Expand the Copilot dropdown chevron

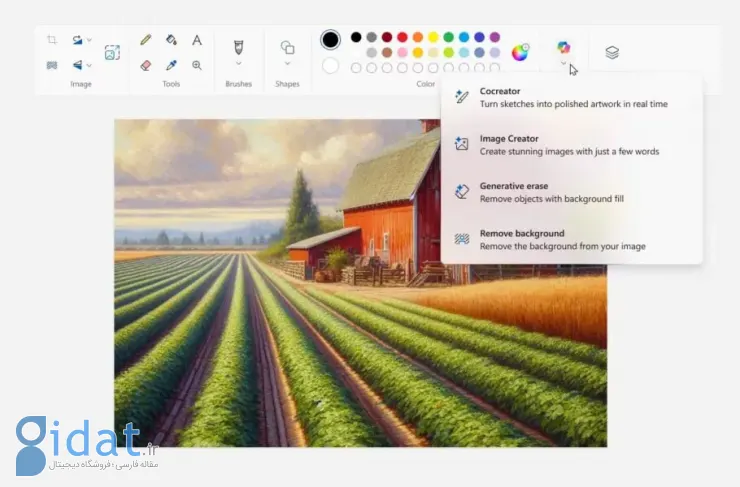(x=563, y=63)
